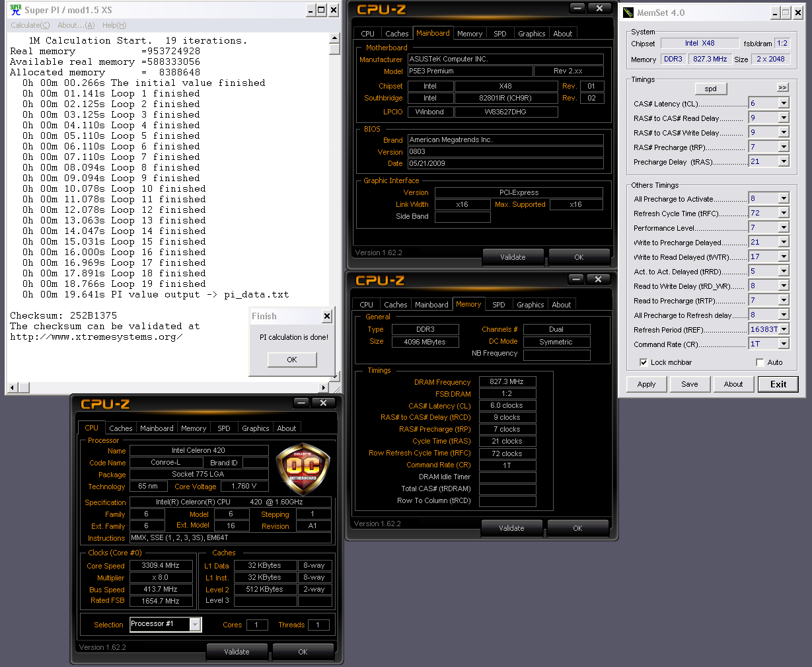
Task: Click the MemSet 4.0 title bar icon
Action: point(628,13)
